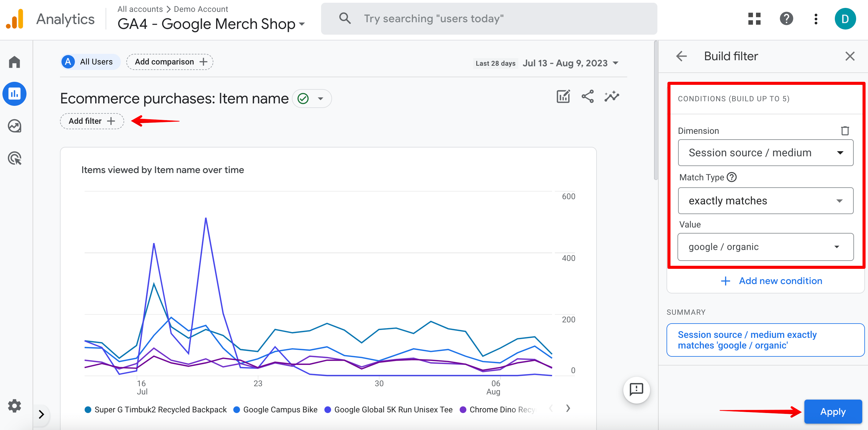Go to Home in left sidebar
868x430 pixels.
[x=15, y=62]
